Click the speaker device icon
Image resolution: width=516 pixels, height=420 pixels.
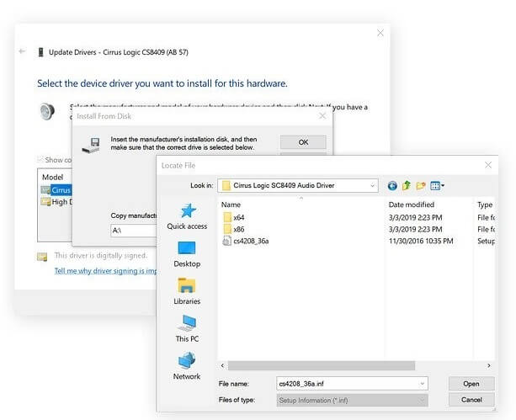point(47,111)
